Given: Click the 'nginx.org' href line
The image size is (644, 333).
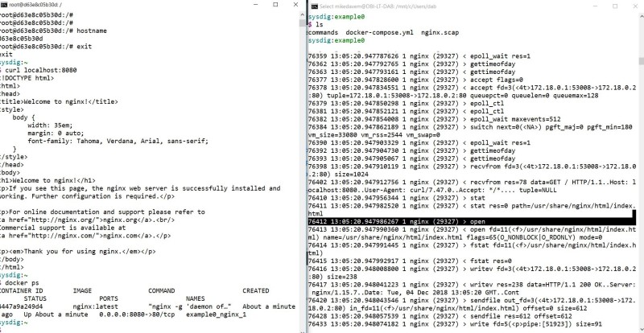Looking at the screenshot, I should [x=88, y=220].
